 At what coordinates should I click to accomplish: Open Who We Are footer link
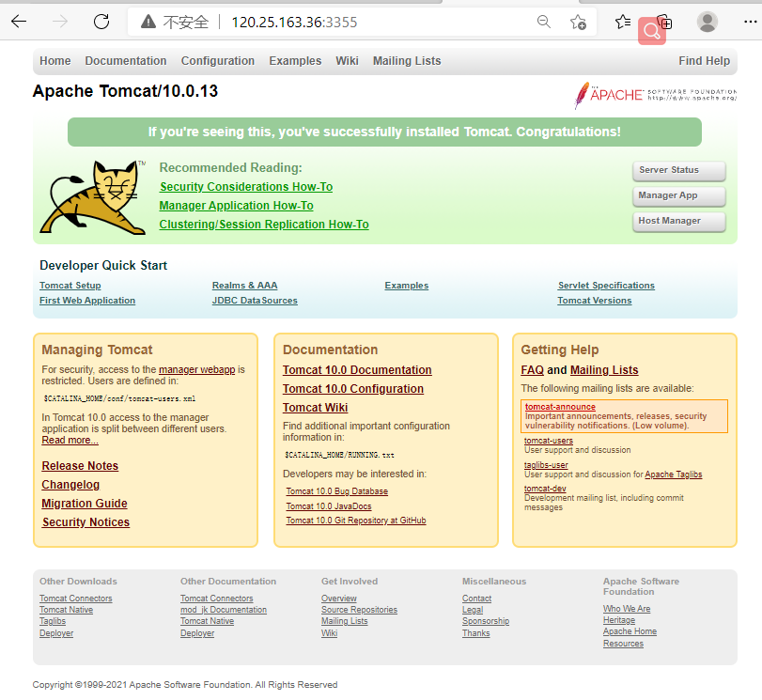coord(627,609)
